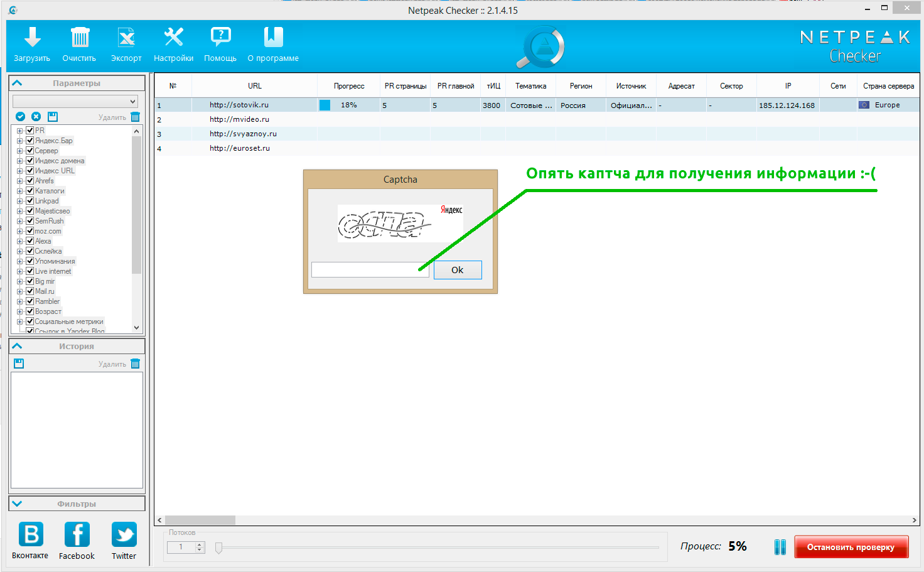Uncheck the SemRush checkbox
Image resolution: width=924 pixels, height=572 pixels.
point(30,221)
